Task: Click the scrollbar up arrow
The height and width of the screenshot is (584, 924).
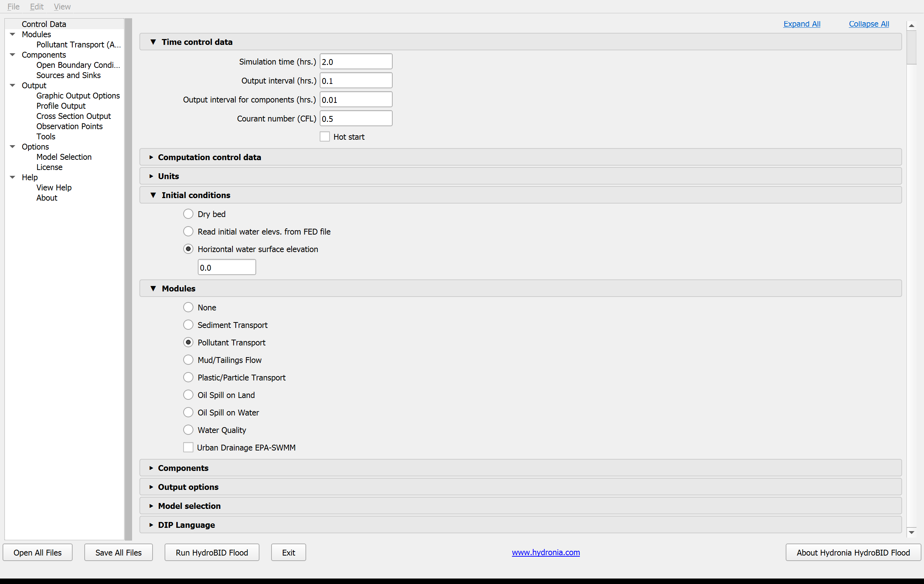Action: (911, 26)
